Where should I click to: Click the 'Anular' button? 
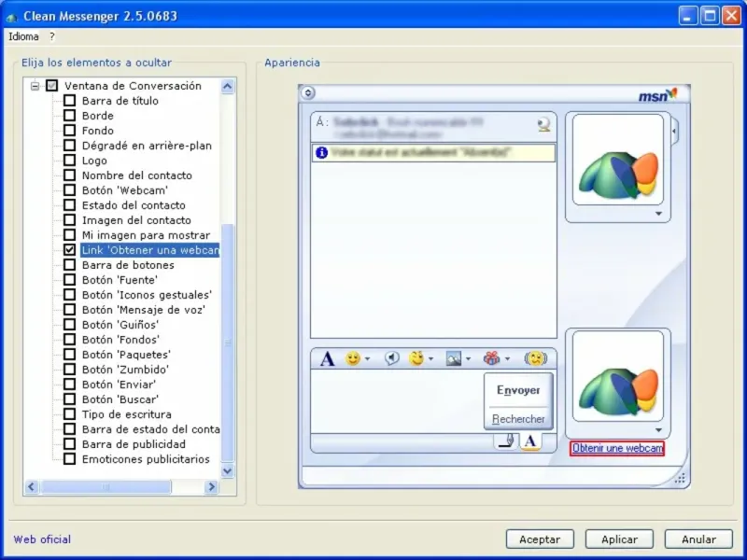pos(698,539)
